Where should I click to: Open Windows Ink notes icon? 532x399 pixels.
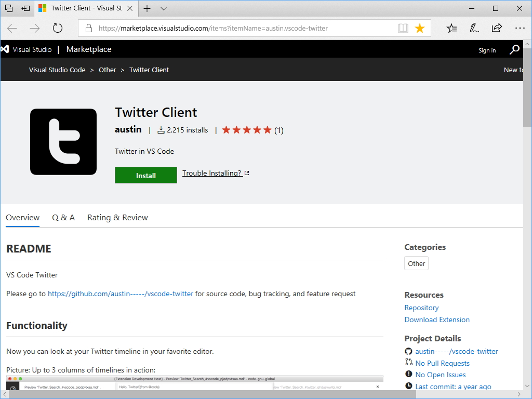point(474,28)
